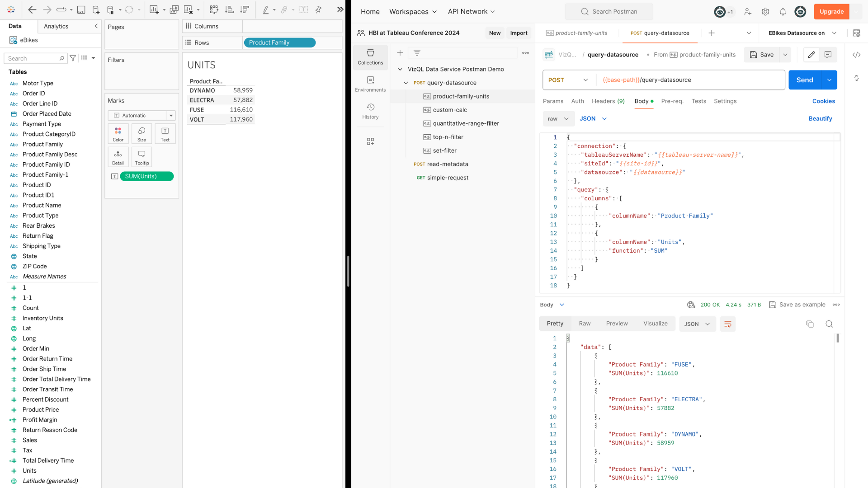868x488 pixels.
Task: Switch to the Headers tab
Action: pyautogui.click(x=608, y=101)
